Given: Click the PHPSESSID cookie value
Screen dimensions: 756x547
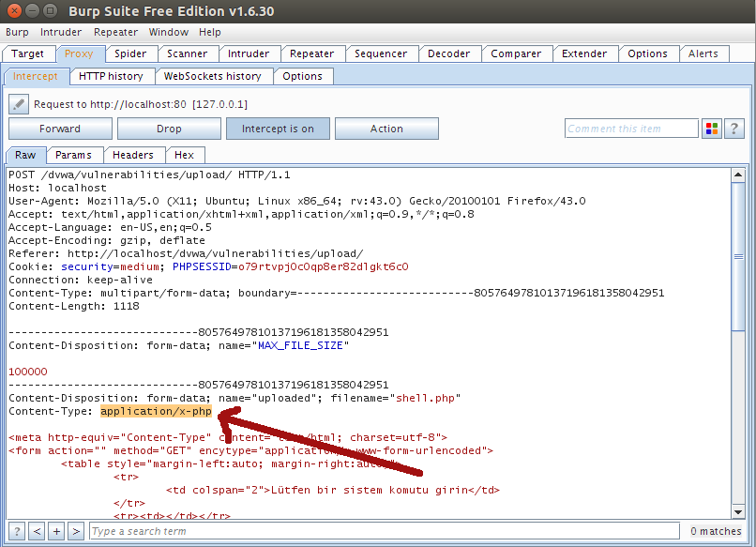Looking at the screenshot, I should 323,266.
